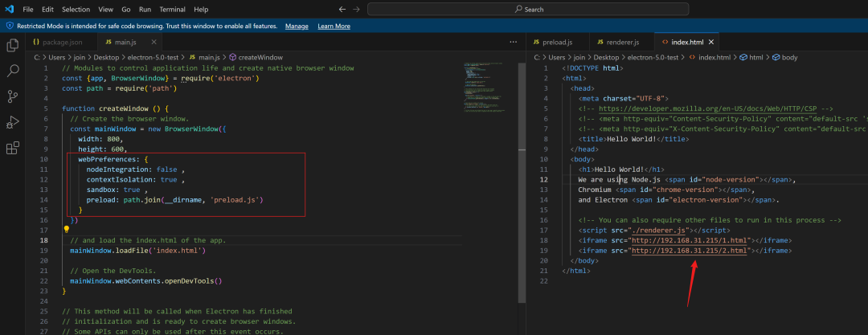Open the Selection menu

click(x=76, y=10)
